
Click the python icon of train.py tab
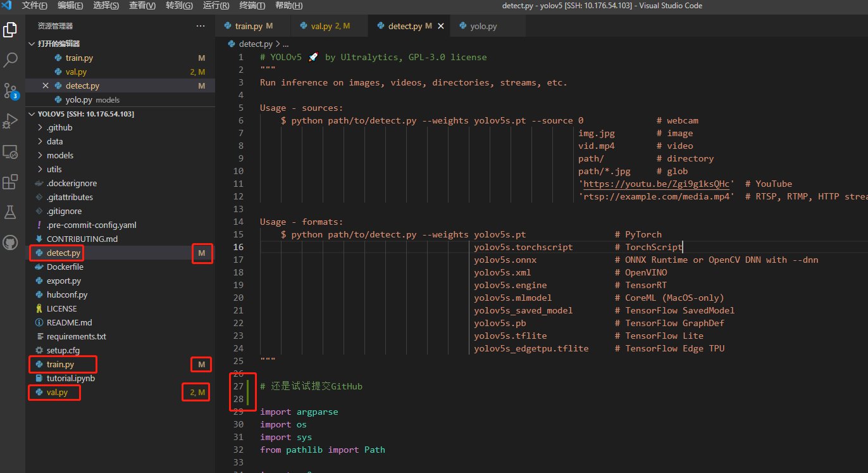coord(228,26)
